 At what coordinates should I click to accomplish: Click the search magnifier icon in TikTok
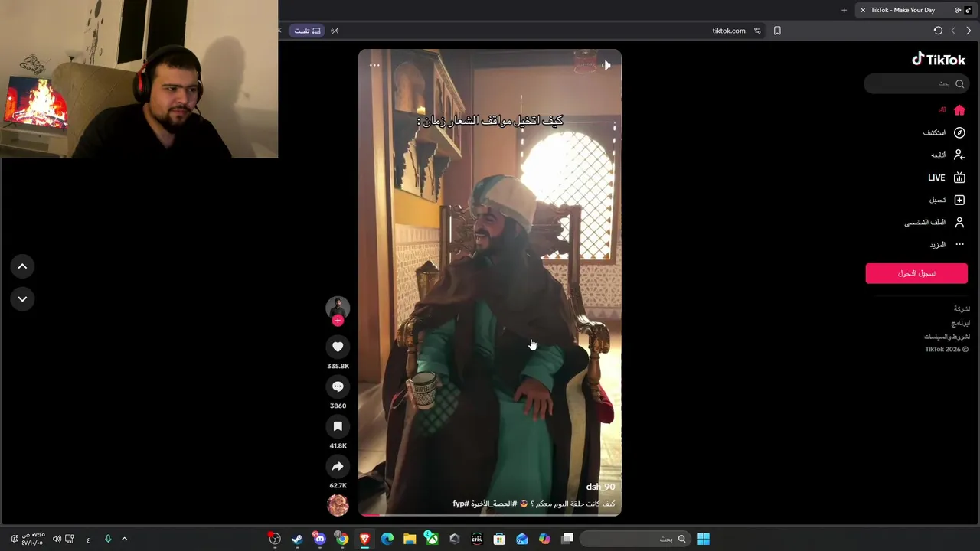point(959,83)
